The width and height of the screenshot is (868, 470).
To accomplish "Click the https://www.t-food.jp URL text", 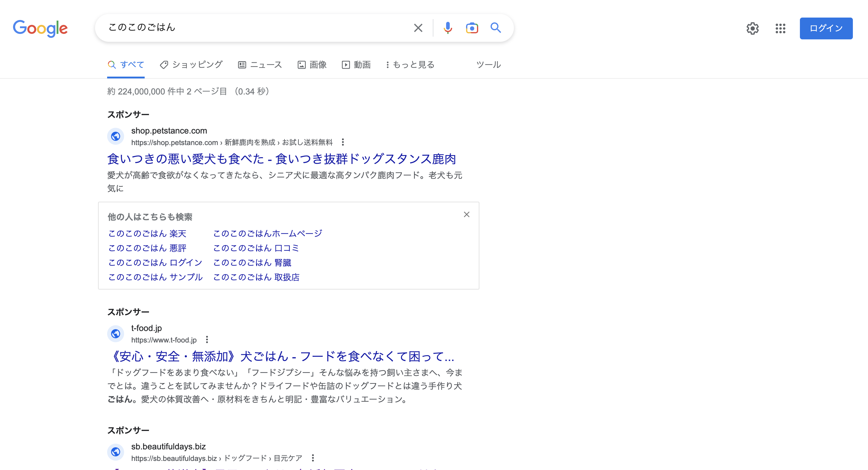I will coord(164,340).
